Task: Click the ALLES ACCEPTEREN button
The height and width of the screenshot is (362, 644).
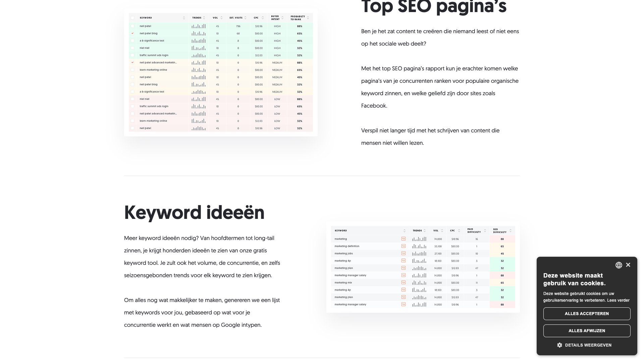Action: click(x=587, y=314)
